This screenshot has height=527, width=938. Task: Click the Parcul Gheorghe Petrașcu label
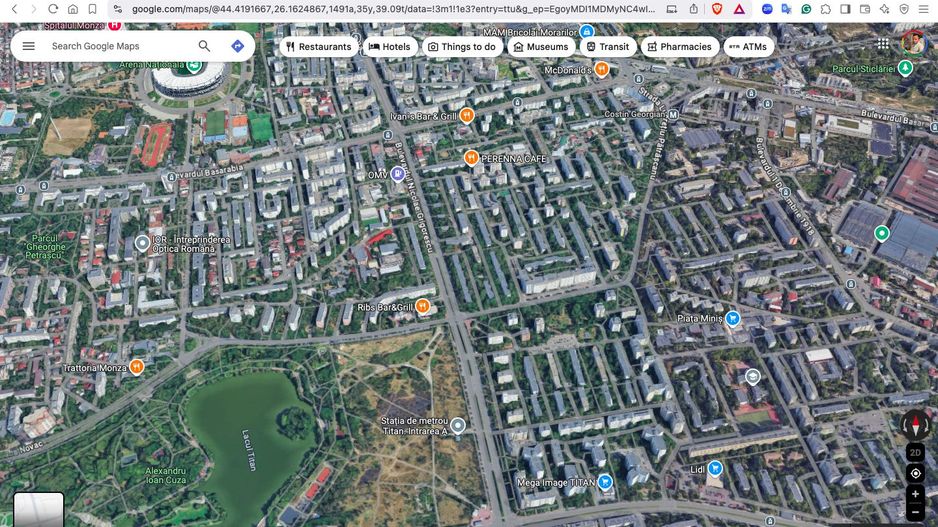pyautogui.click(x=45, y=246)
